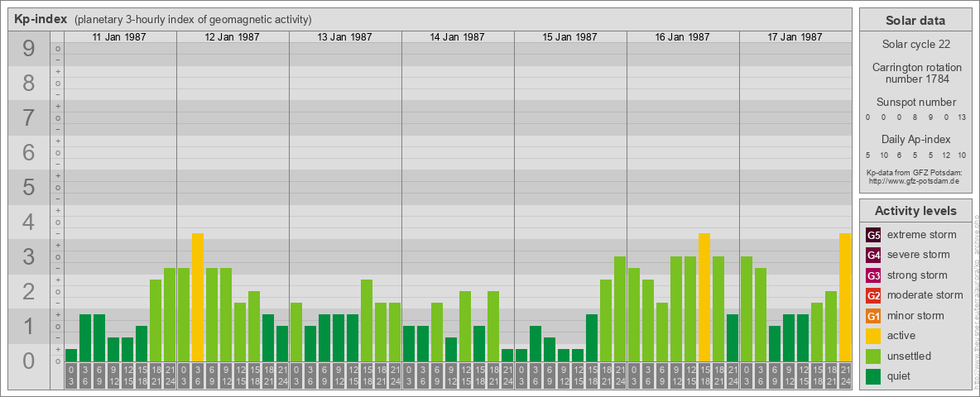Click the Kp scale number 5

click(x=28, y=187)
